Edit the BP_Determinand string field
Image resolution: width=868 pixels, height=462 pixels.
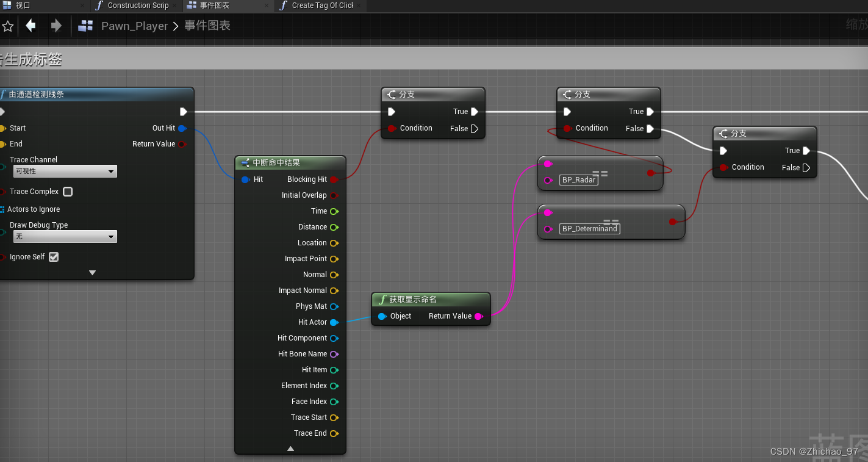coord(589,229)
